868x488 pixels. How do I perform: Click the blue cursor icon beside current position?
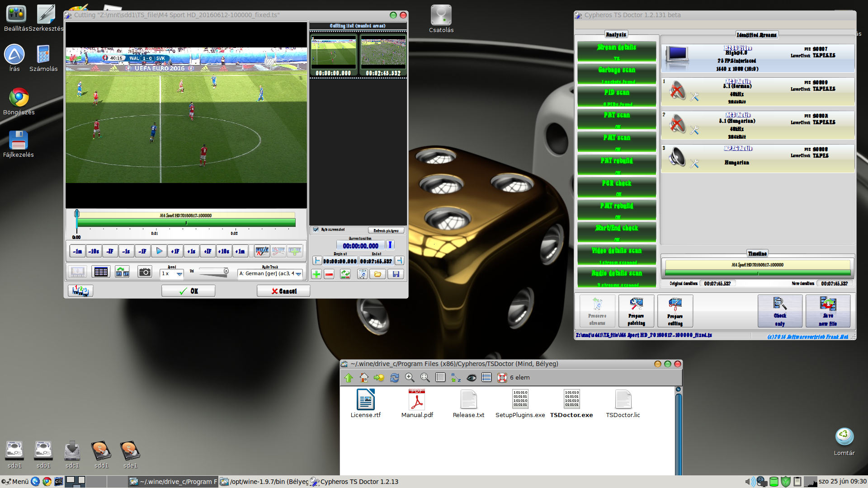click(390, 245)
